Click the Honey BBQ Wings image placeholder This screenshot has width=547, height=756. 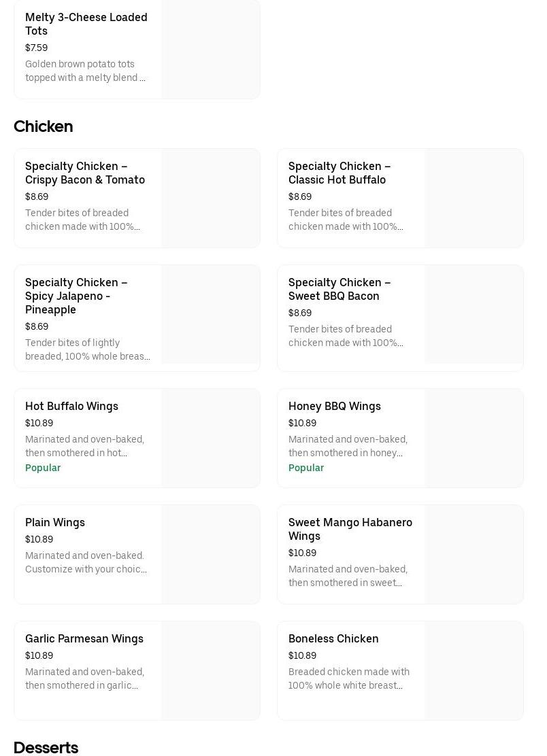pos(474,438)
